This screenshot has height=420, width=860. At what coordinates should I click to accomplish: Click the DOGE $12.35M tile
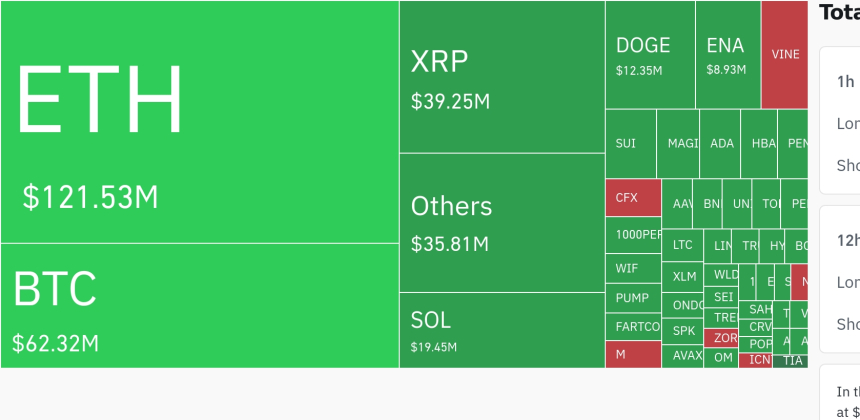coord(650,55)
